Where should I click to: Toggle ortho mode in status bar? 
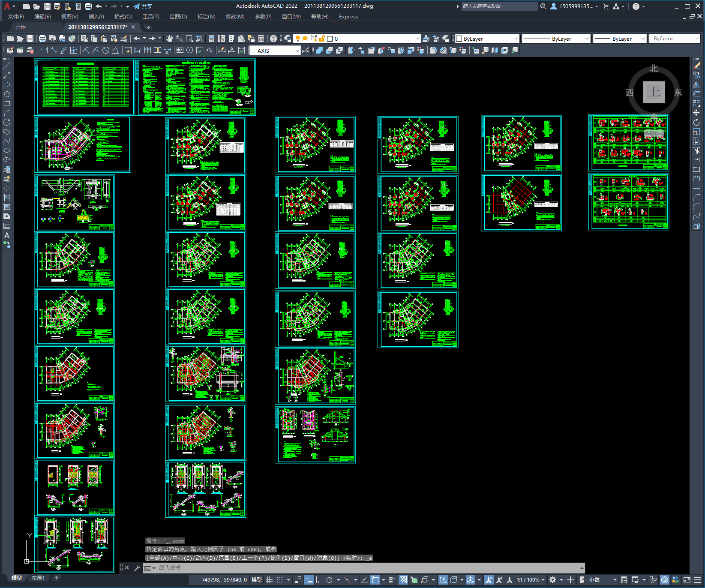tap(319, 580)
